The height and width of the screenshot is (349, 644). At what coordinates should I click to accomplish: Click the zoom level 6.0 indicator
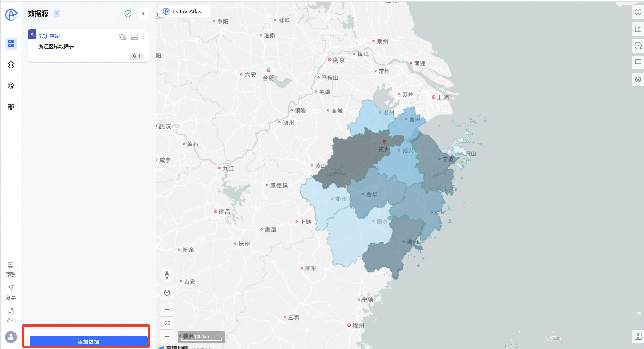(x=167, y=323)
